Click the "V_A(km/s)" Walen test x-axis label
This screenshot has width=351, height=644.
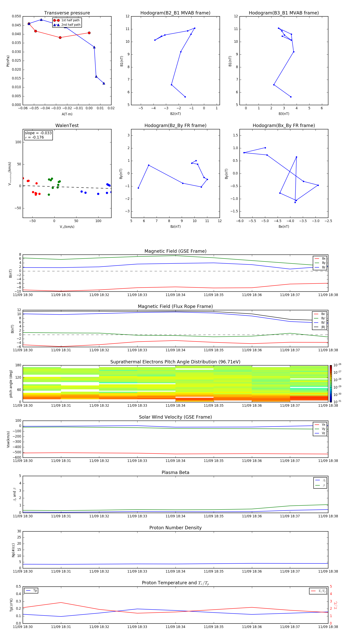click(67, 227)
